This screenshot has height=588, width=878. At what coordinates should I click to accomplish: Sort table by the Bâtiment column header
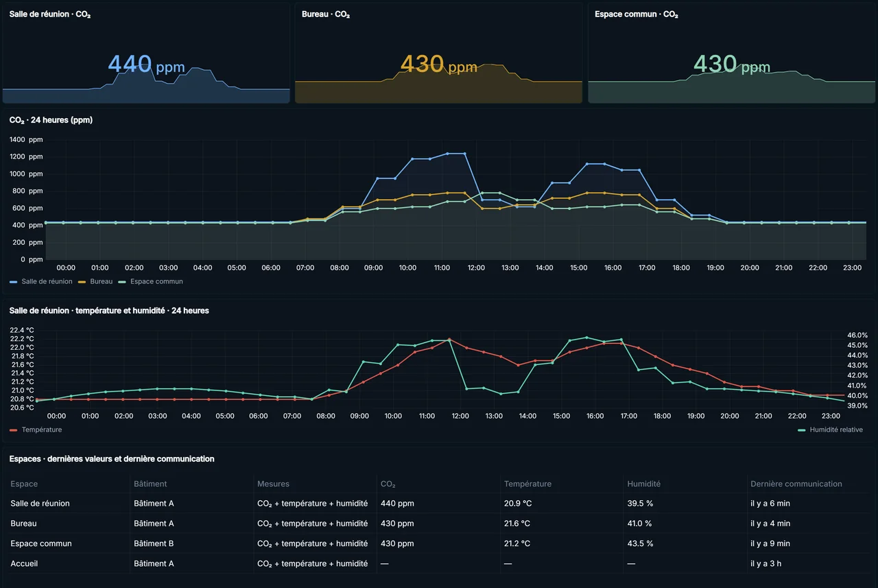click(150, 484)
